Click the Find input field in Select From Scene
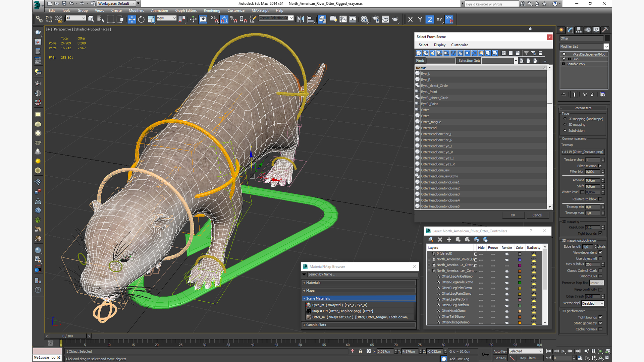The width and height of the screenshot is (644, 362). point(440,61)
